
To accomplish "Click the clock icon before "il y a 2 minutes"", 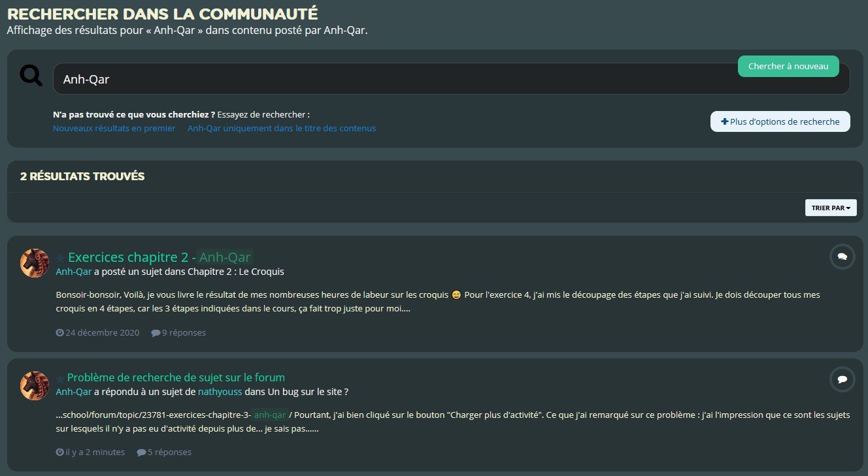I will coord(59,452).
